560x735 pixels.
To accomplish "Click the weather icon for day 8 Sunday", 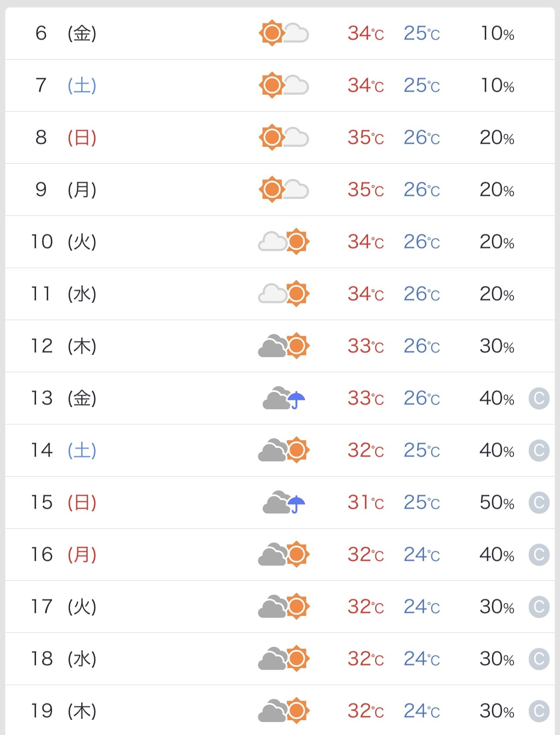I will coord(283,137).
